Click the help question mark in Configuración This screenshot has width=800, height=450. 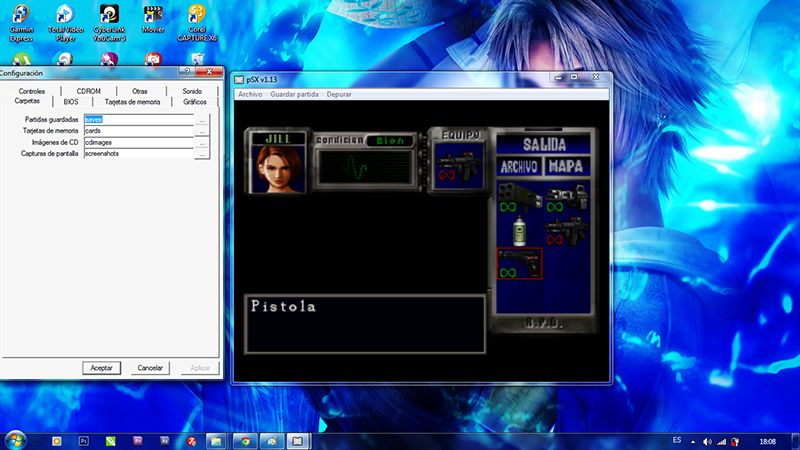point(187,71)
